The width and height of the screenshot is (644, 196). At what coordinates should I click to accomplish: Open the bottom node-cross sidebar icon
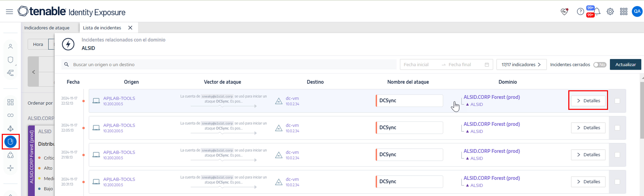(x=10, y=168)
